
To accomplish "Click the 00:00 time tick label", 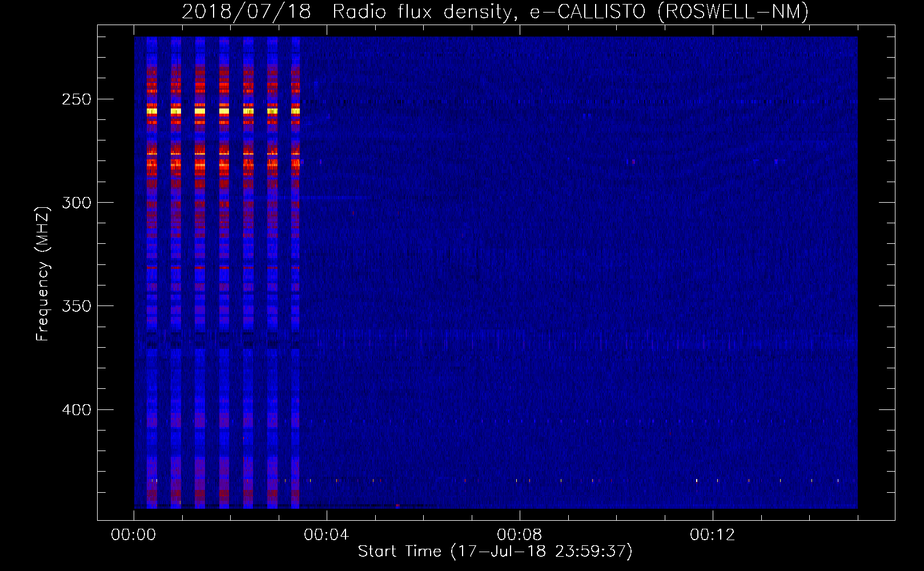I will [134, 535].
